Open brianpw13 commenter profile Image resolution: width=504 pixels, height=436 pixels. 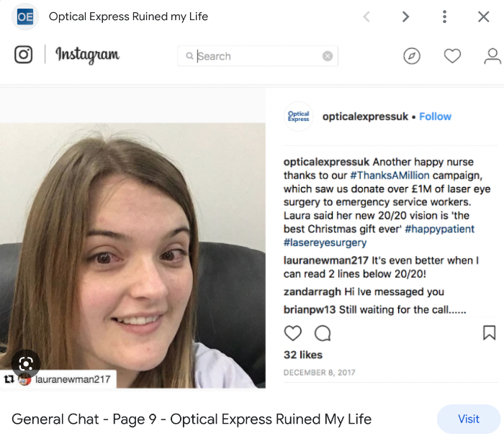click(x=310, y=309)
